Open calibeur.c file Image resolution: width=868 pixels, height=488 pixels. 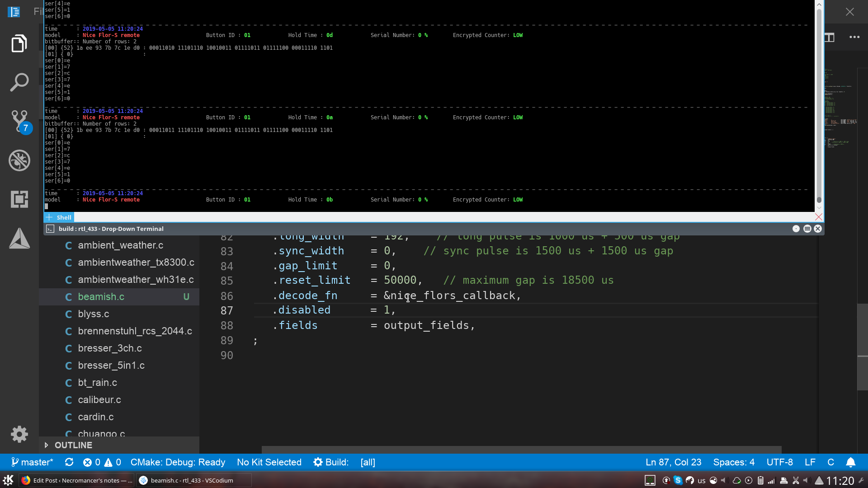(x=119, y=400)
